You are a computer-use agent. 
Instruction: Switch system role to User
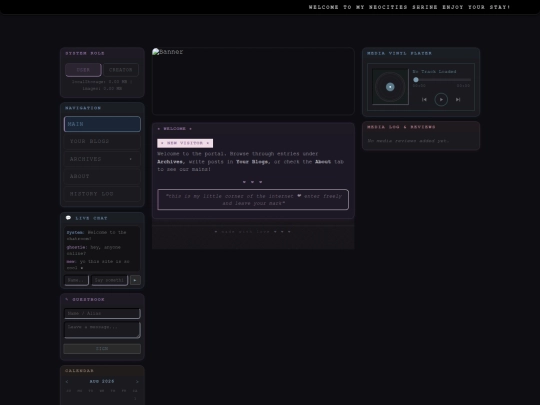[83, 70]
